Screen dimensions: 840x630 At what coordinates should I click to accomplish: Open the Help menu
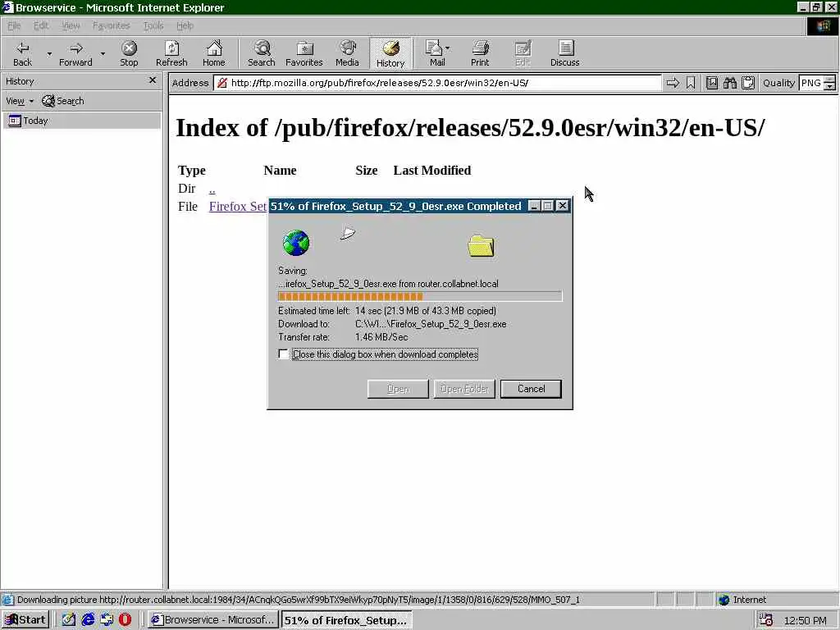(185, 25)
